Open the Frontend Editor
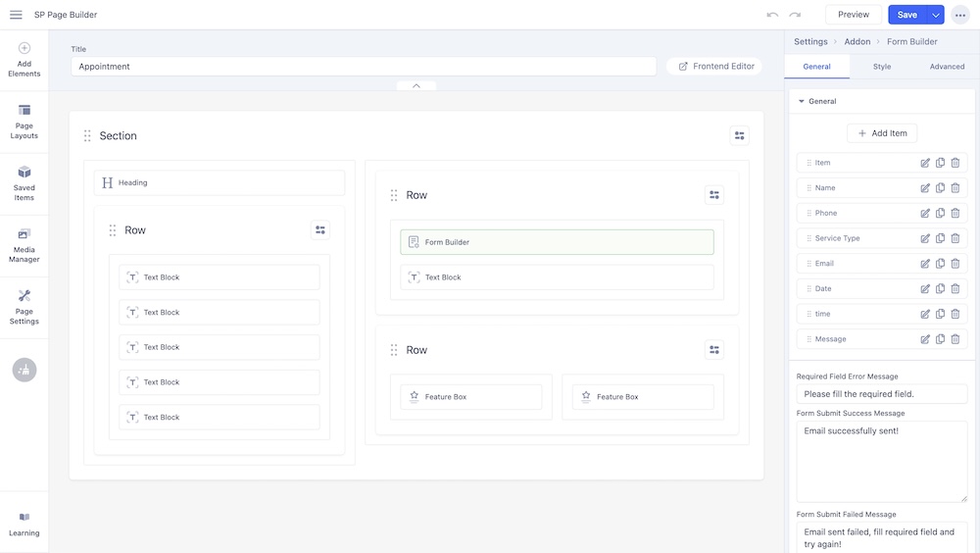This screenshot has height=553, width=980. tap(715, 67)
